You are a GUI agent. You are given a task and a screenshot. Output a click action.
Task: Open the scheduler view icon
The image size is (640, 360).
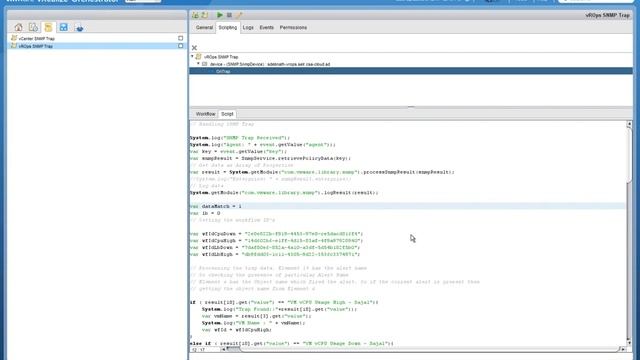pyautogui.click(x=33, y=27)
